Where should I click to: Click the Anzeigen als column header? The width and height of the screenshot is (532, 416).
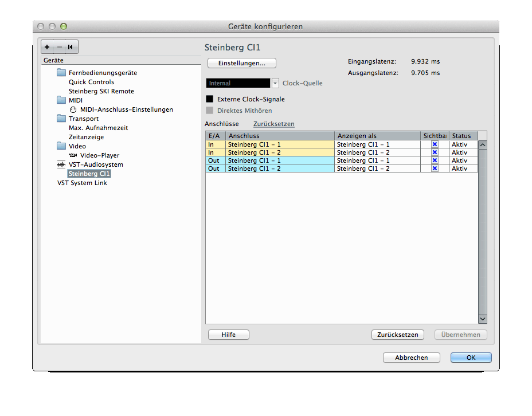[x=378, y=136]
